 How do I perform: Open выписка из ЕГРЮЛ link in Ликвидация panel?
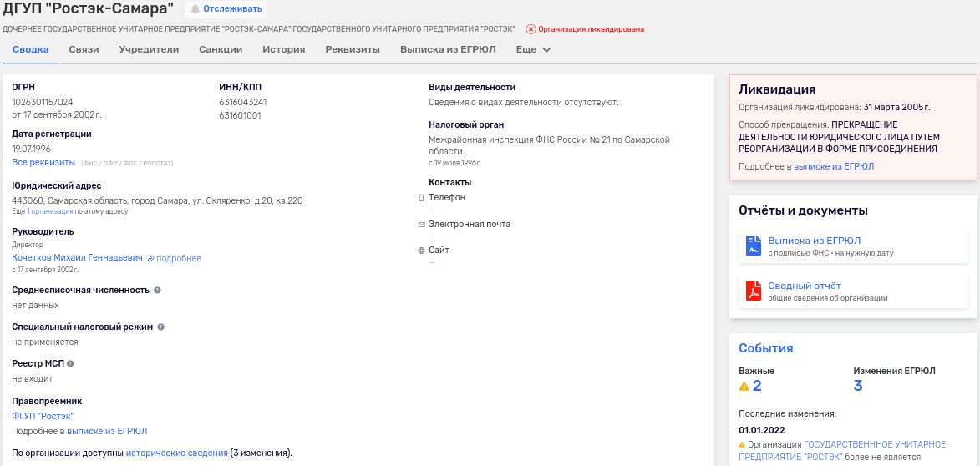tap(833, 167)
